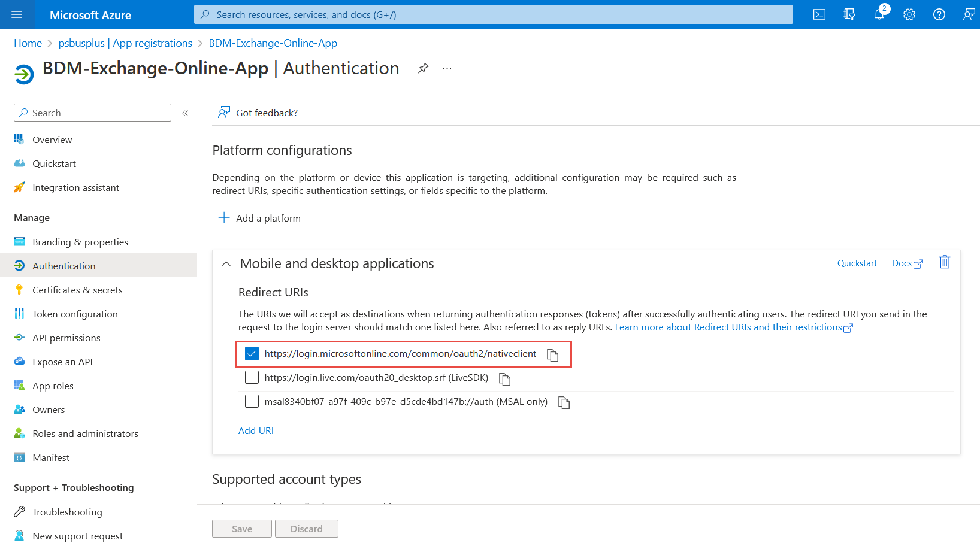Image resolution: width=980 pixels, height=546 pixels.
Task: Click the Add URI link
Action: (x=256, y=431)
